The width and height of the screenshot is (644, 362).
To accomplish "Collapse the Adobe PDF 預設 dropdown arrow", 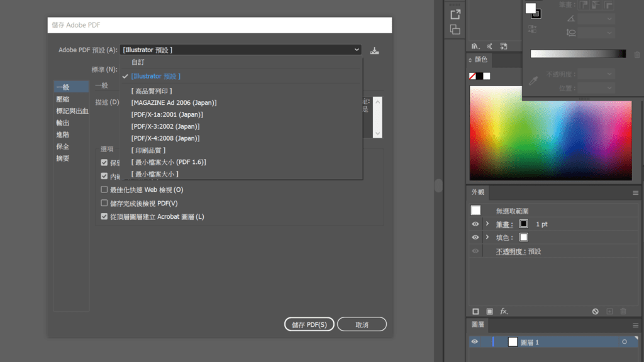I will click(x=357, y=50).
